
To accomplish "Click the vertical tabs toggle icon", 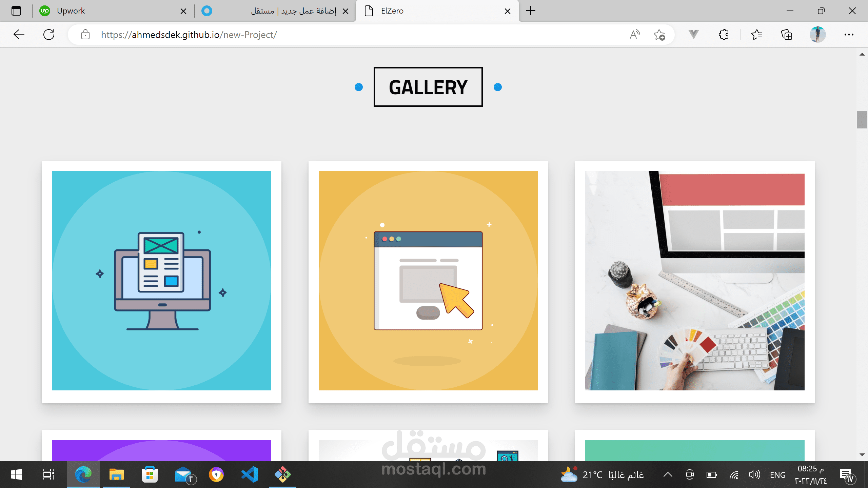I will tap(16, 11).
